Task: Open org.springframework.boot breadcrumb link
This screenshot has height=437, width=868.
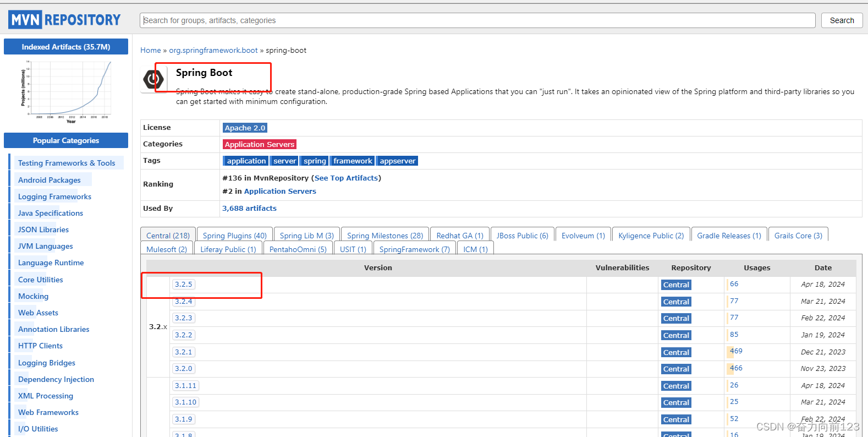Action: pos(213,50)
